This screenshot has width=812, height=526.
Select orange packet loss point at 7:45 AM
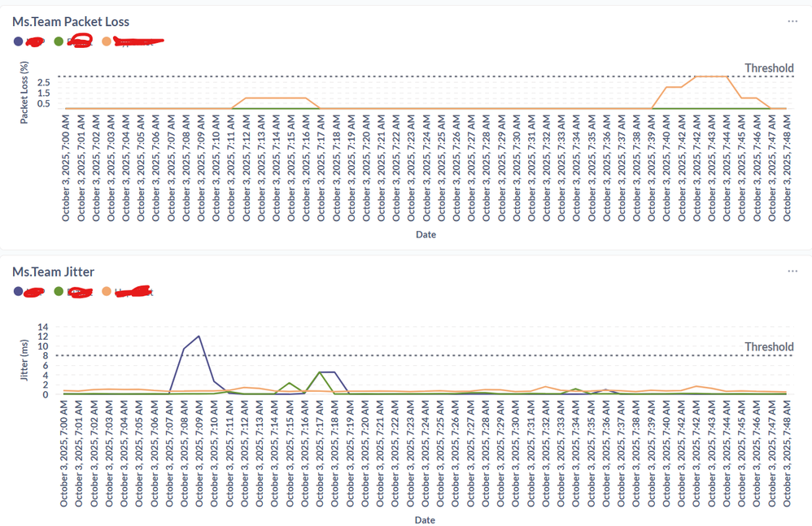tap(741, 98)
